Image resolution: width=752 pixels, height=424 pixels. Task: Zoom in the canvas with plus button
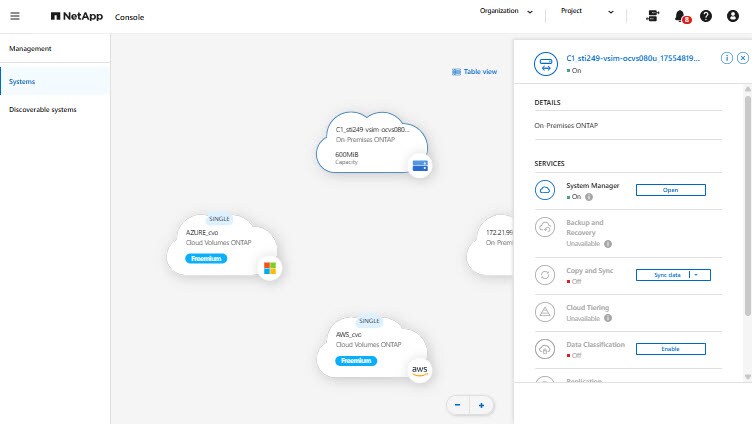coord(481,405)
